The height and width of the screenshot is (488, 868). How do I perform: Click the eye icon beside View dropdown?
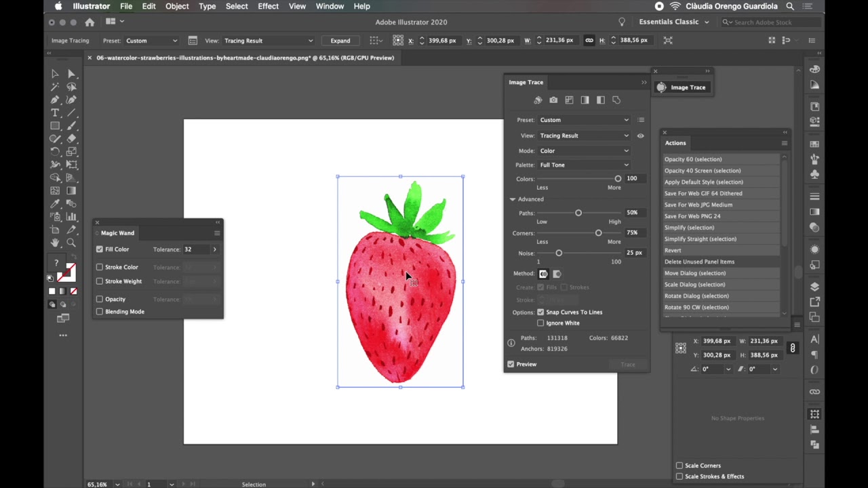tap(640, 136)
